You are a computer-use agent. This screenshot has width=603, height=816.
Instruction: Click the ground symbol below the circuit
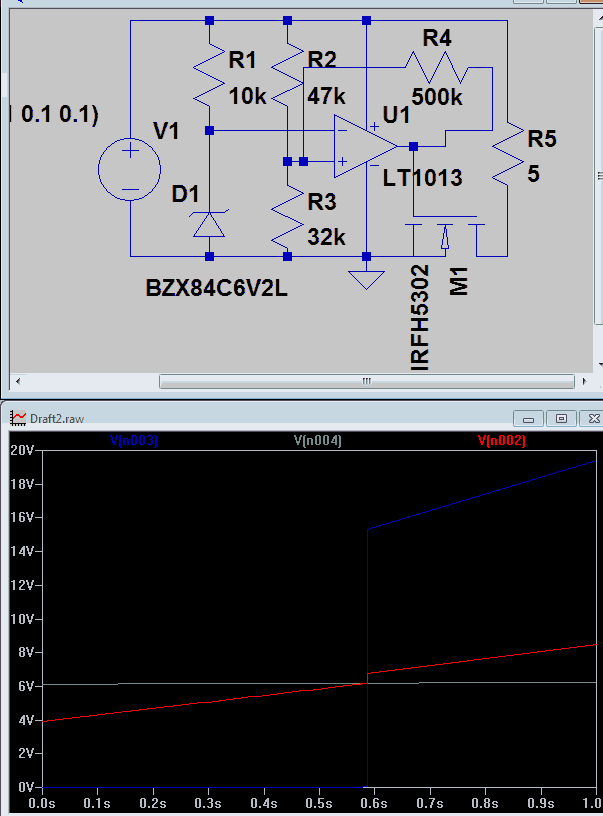(366, 279)
